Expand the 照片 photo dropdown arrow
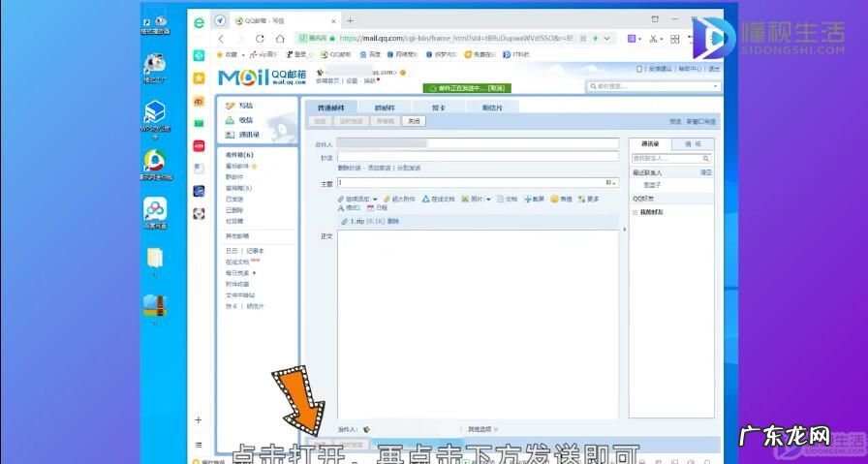The image size is (868, 464). click(x=488, y=200)
